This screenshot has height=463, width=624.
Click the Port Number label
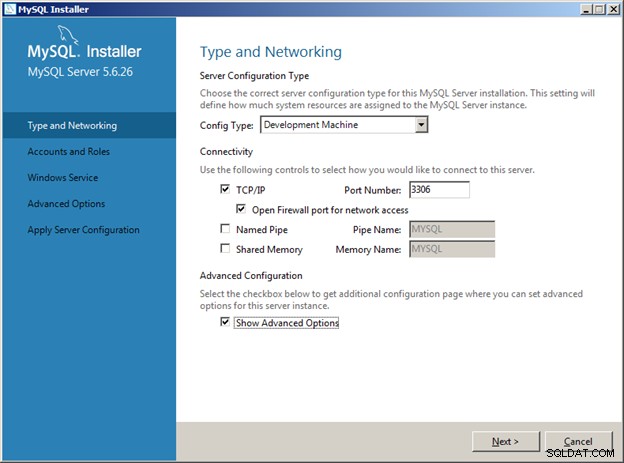click(372, 190)
